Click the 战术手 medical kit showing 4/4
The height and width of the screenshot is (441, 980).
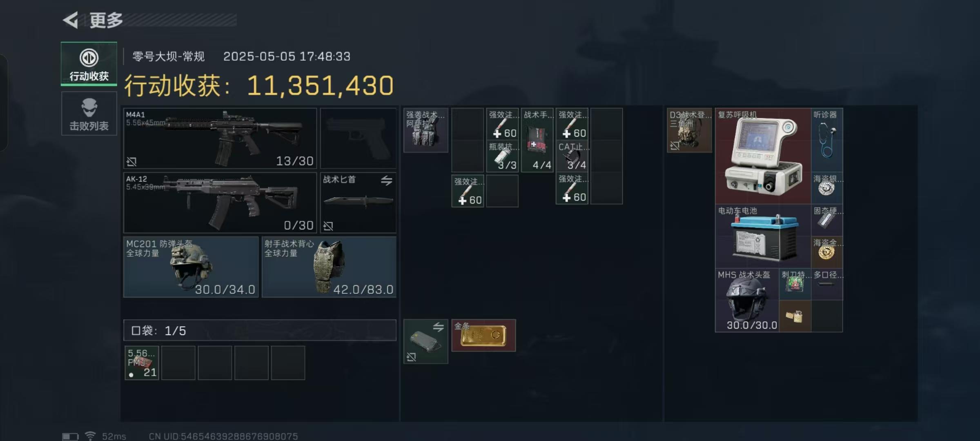coord(537,140)
